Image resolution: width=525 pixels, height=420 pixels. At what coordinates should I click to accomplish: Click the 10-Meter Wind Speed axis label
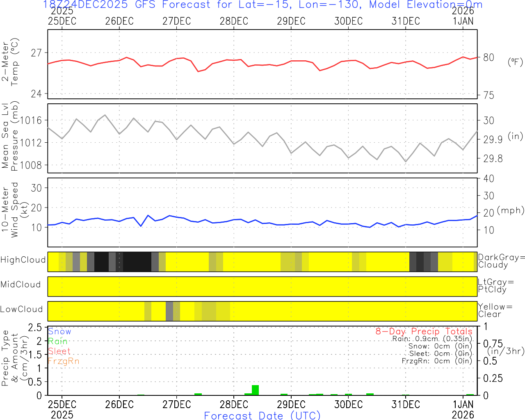tap(10, 210)
